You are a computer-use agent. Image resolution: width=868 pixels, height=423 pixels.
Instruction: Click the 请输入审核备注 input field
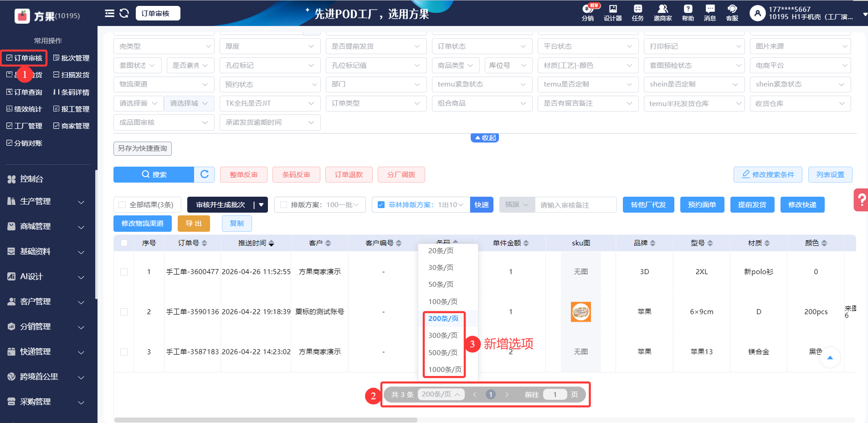click(575, 205)
